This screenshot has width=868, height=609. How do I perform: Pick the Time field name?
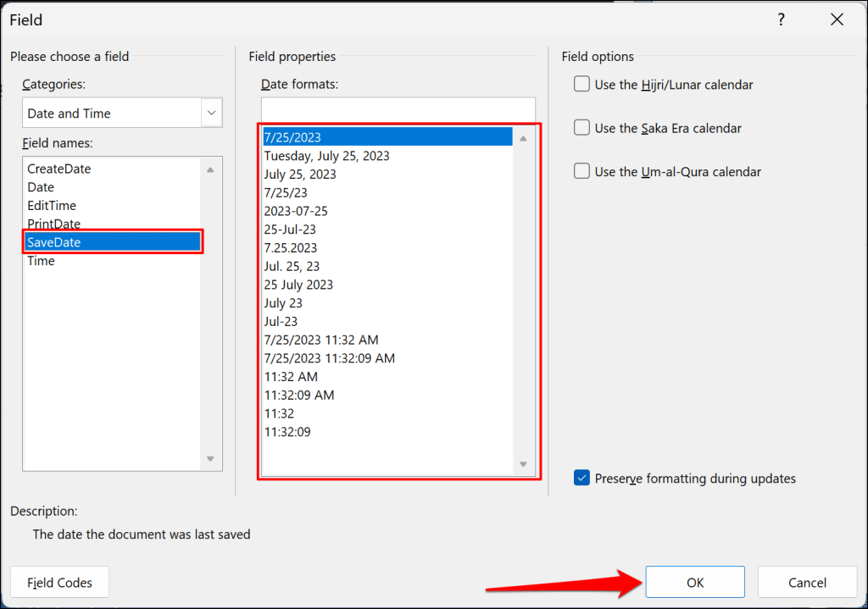pos(41,261)
